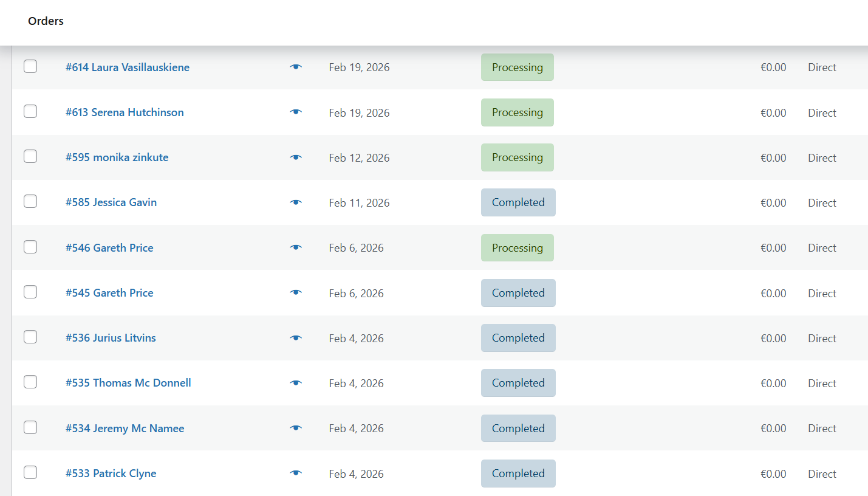Click the Orders page heading
868x496 pixels.
pyautogui.click(x=45, y=21)
